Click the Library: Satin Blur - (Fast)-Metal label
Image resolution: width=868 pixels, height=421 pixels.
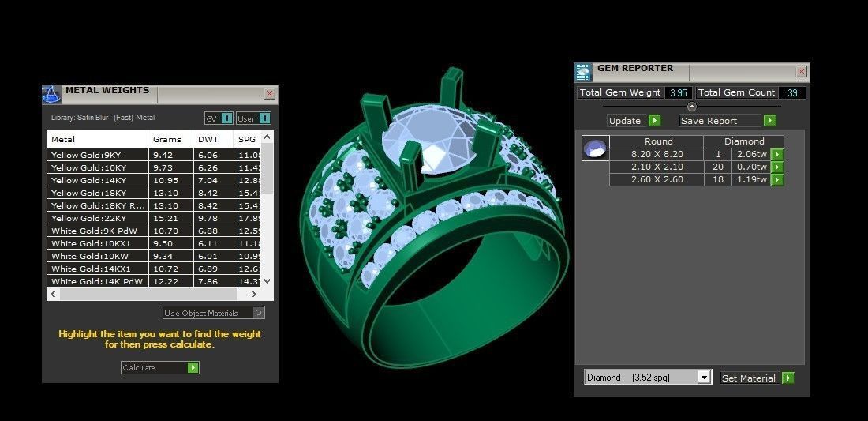click(103, 118)
